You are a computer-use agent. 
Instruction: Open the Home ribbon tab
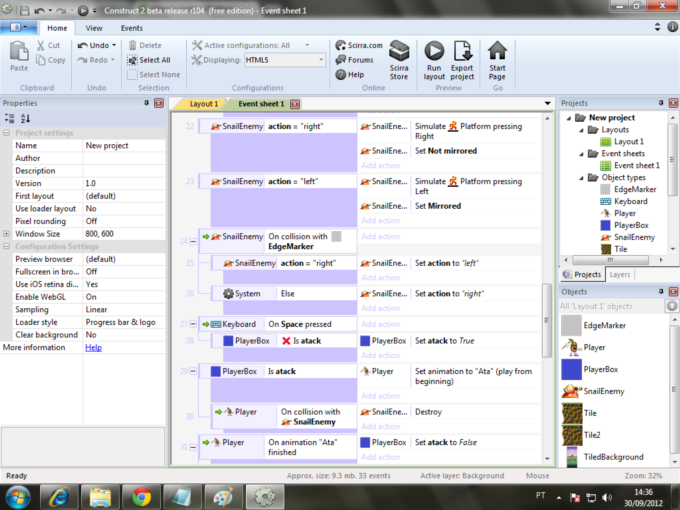tap(57, 28)
